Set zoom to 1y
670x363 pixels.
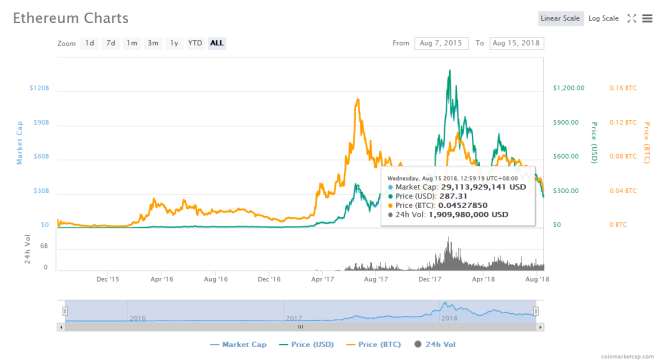tap(174, 43)
